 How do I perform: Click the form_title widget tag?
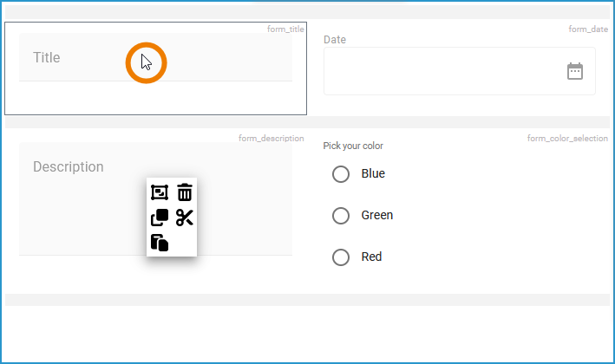(x=285, y=29)
